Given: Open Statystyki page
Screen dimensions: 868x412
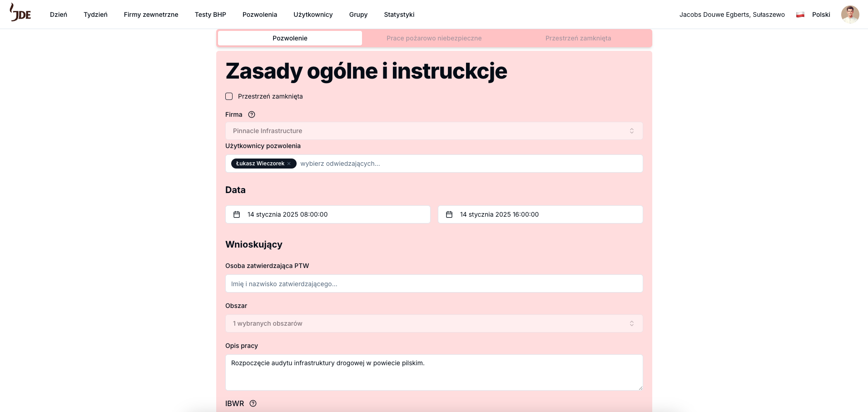Looking at the screenshot, I should [399, 15].
